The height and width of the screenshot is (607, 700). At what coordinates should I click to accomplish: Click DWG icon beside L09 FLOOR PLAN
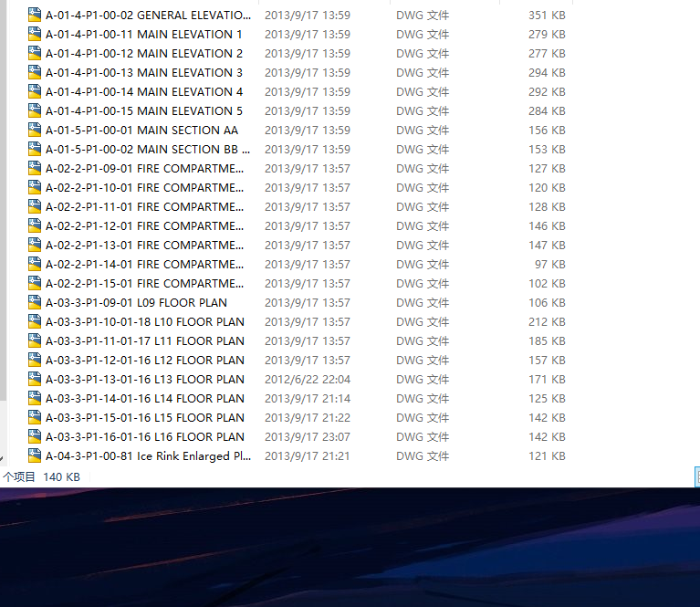tap(35, 303)
